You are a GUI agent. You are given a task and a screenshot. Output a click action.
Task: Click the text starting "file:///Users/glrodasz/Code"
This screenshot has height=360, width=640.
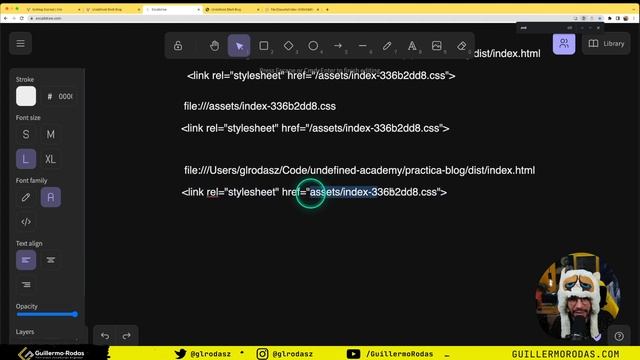tap(359, 170)
